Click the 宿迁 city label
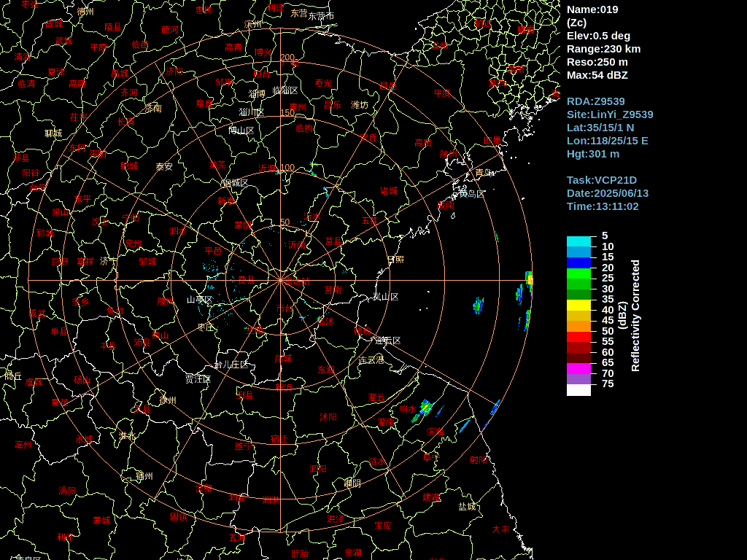The image size is (747, 560). [x=279, y=438]
